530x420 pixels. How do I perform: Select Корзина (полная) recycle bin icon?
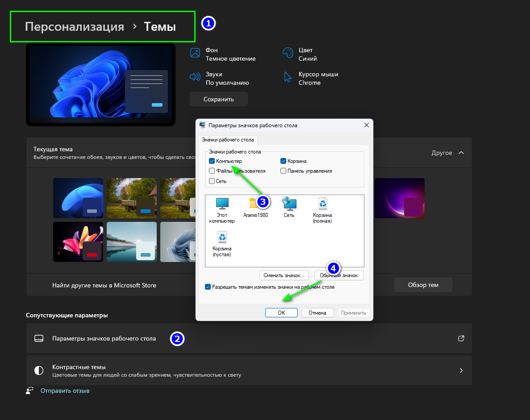tap(322, 210)
